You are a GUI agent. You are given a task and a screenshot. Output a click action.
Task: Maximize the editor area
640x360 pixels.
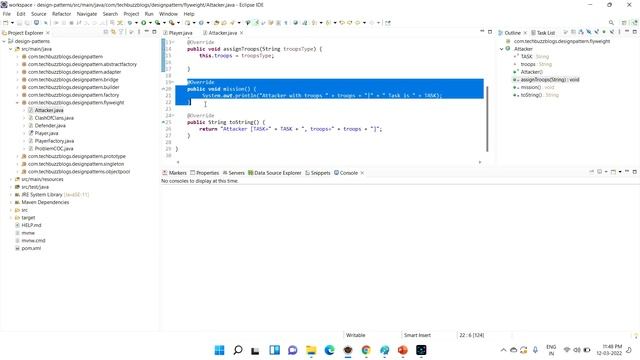[x=490, y=32]
